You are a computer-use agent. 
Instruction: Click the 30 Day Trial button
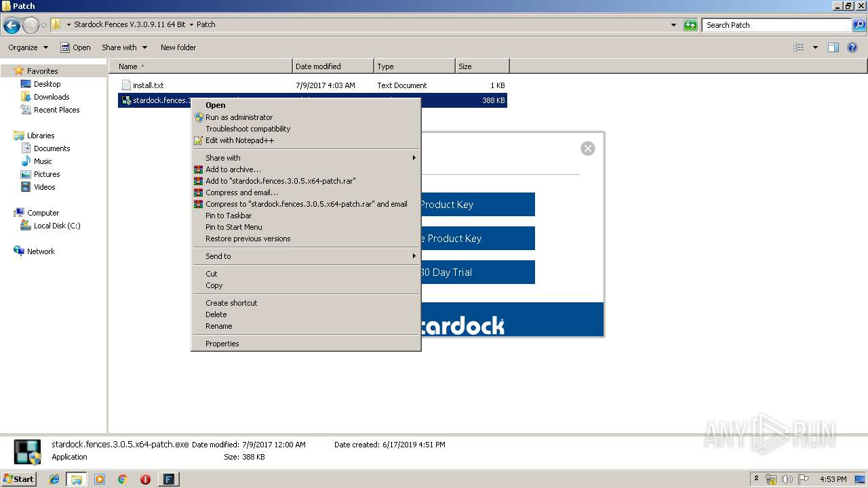click(478, 272)
